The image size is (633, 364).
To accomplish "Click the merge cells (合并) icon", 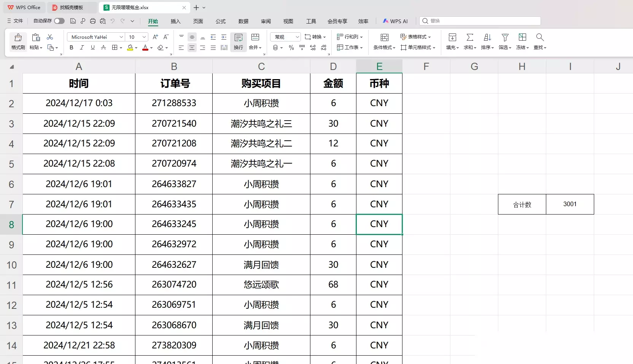I will click(x=255, y=37).
